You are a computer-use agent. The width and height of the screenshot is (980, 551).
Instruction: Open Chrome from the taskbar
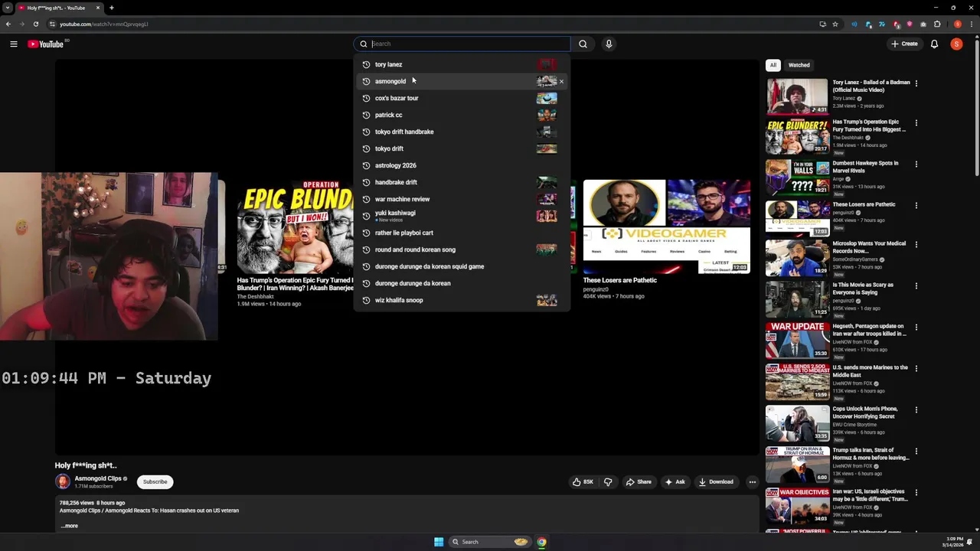(541, 542)
